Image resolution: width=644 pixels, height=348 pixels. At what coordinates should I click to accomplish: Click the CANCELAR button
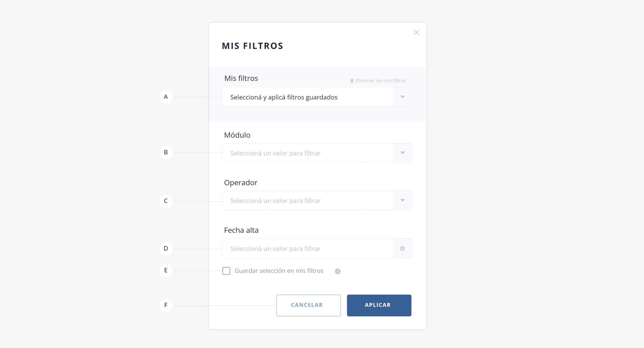click(308, 305)
